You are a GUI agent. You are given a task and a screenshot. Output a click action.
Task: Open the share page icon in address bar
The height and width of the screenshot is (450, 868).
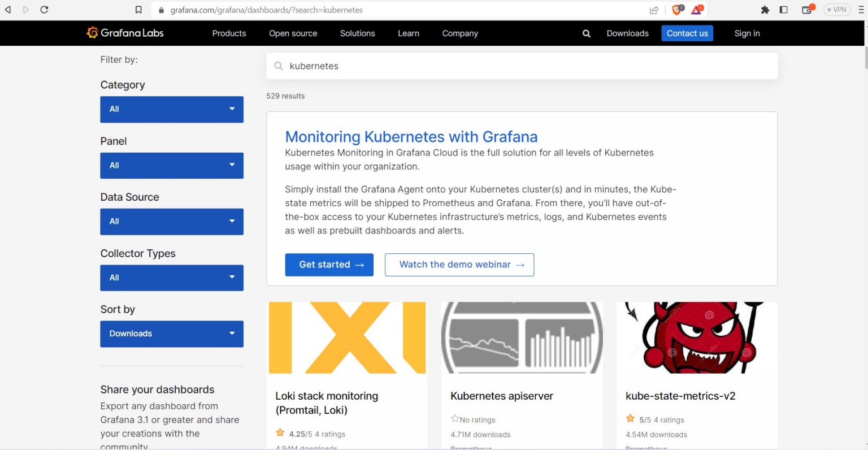654,10
